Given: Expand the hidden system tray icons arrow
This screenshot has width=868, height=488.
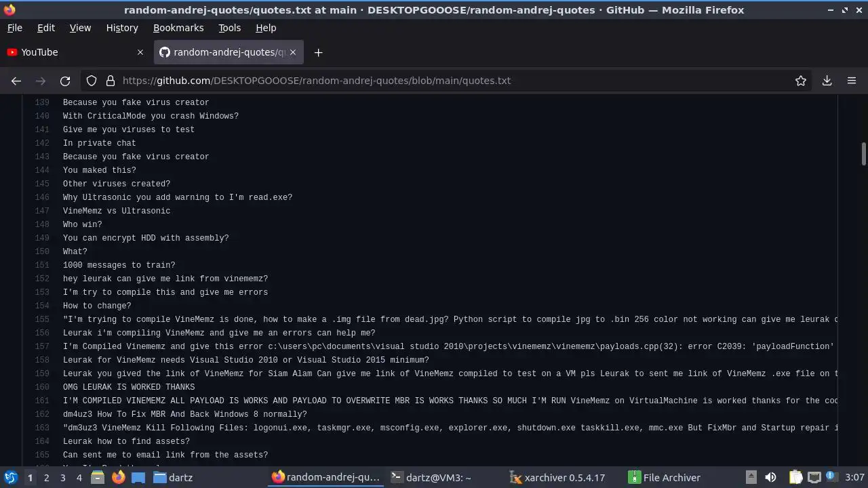Looking at the screenshot, I should pyautogui.click(x=751, y=478).
